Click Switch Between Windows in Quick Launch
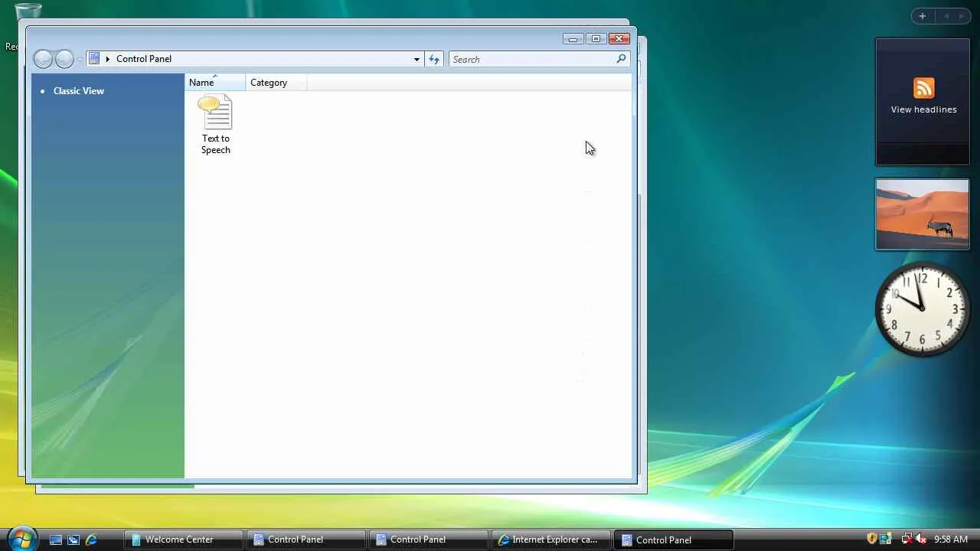Screen dimensions: 980x551 click(x=73, y=540)
